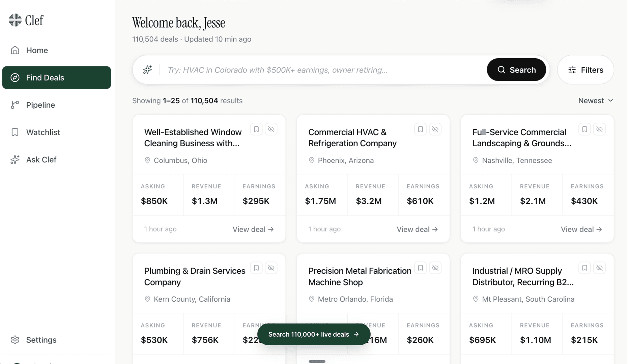Hide the Plumbing & Drain Services listing
Screen dimensions: 627x364
tap(271, 268)
